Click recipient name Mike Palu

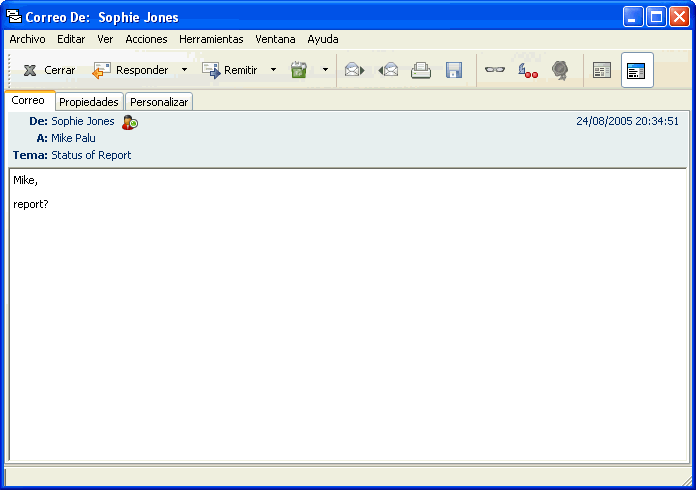click(x=73, y=138)
